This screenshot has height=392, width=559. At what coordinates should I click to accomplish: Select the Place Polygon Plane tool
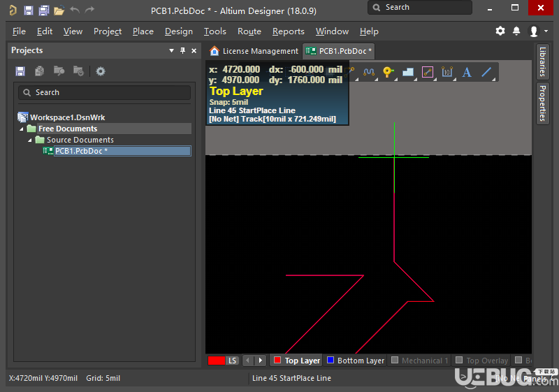coord(408,73)
